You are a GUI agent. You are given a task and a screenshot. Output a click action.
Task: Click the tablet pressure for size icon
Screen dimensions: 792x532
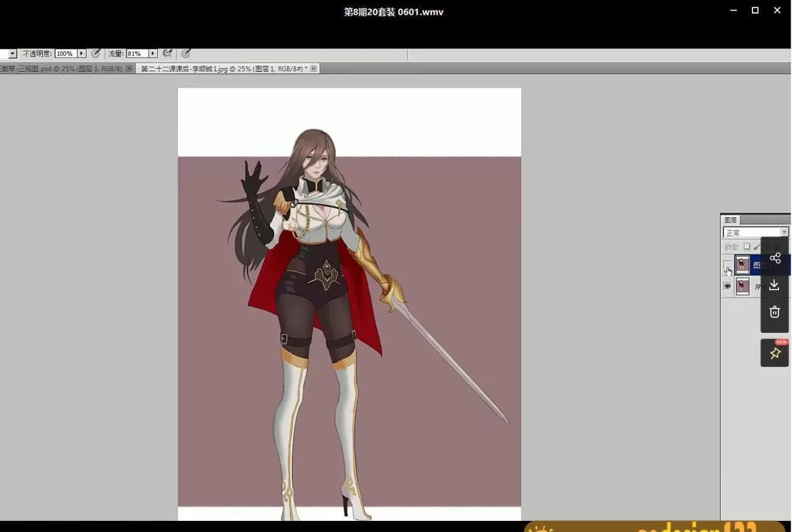[186, 54]
